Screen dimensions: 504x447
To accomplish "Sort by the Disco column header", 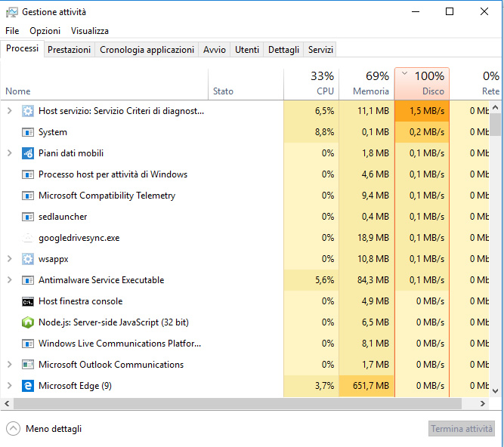I will tap(422, 84).
